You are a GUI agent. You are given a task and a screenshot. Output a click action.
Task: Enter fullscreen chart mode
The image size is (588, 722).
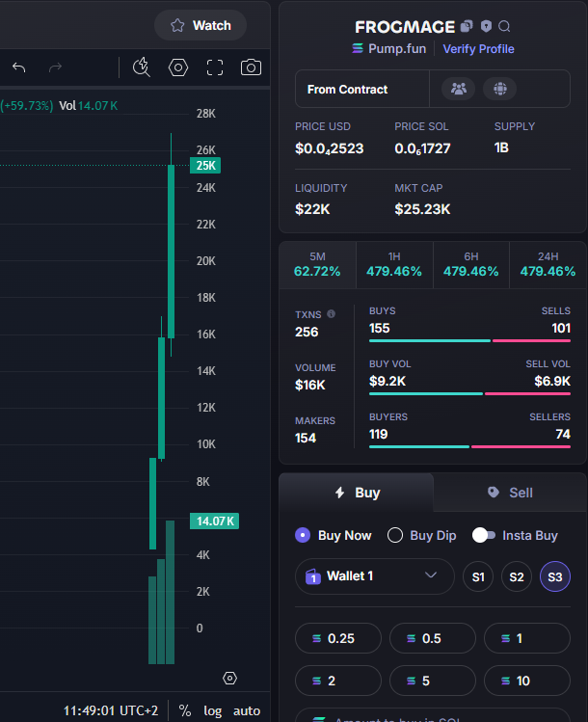tap(215, 67)
